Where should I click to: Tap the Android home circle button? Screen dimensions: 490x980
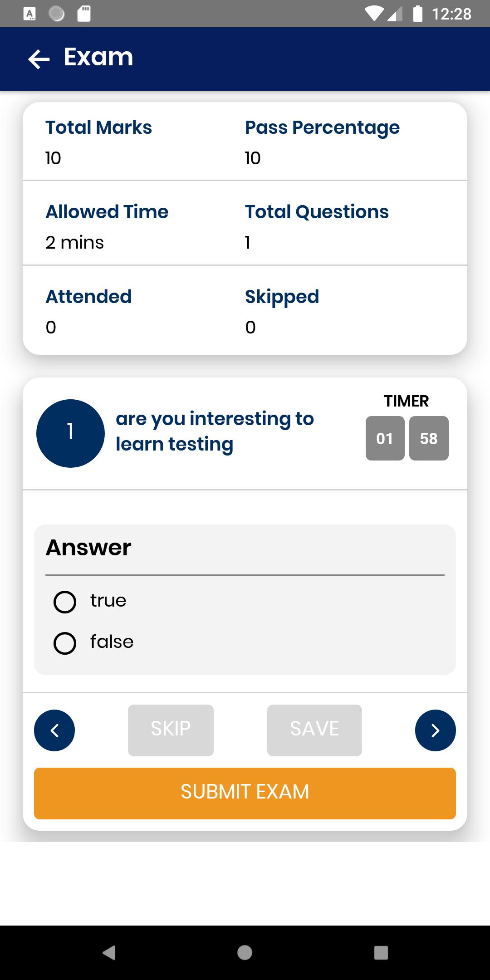[245, 952]
